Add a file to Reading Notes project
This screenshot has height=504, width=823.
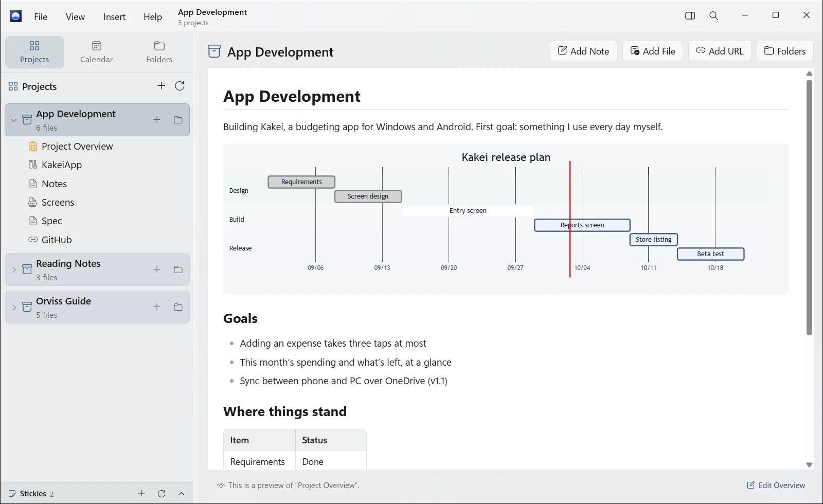(157, 269)
